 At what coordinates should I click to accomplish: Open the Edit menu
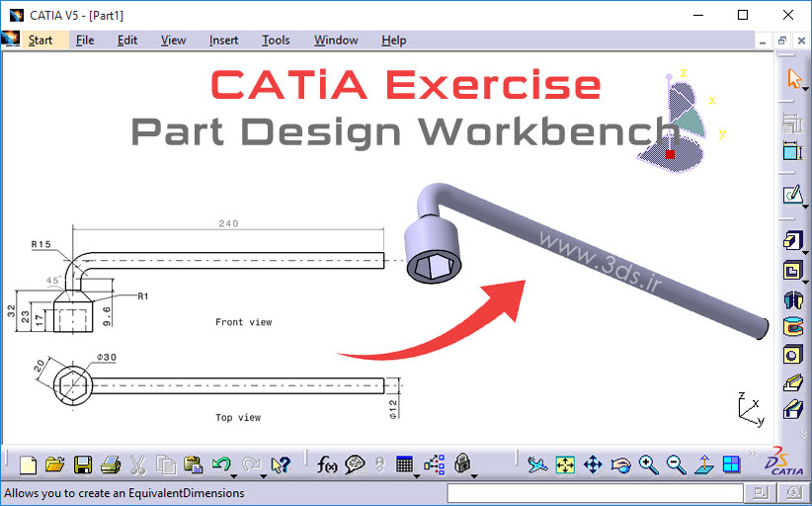tap(127, 41)
